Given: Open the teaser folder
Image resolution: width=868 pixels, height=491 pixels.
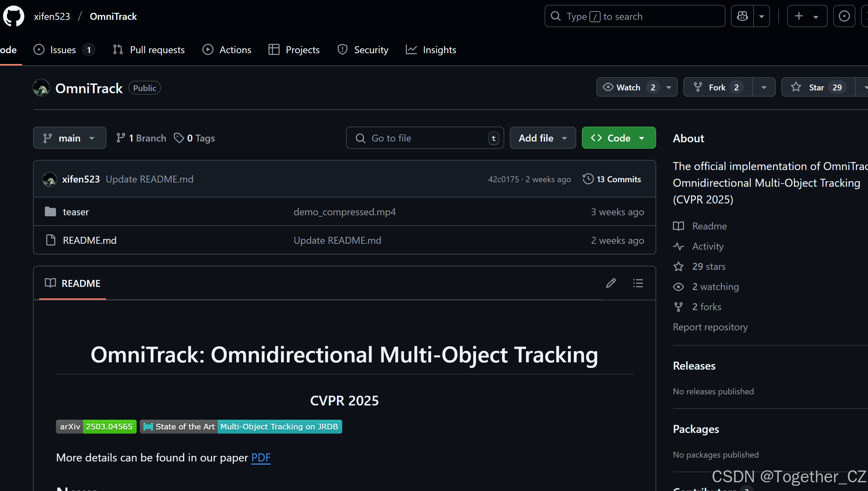Looking at the screenshot, I should point(76,212).
